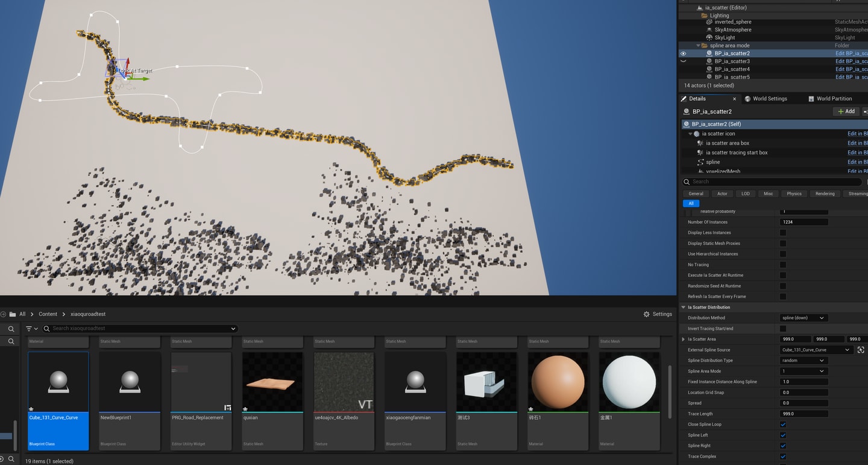Select the SkyLight actor in the Outliner
868x465 pixels.
tap(725, 37)
